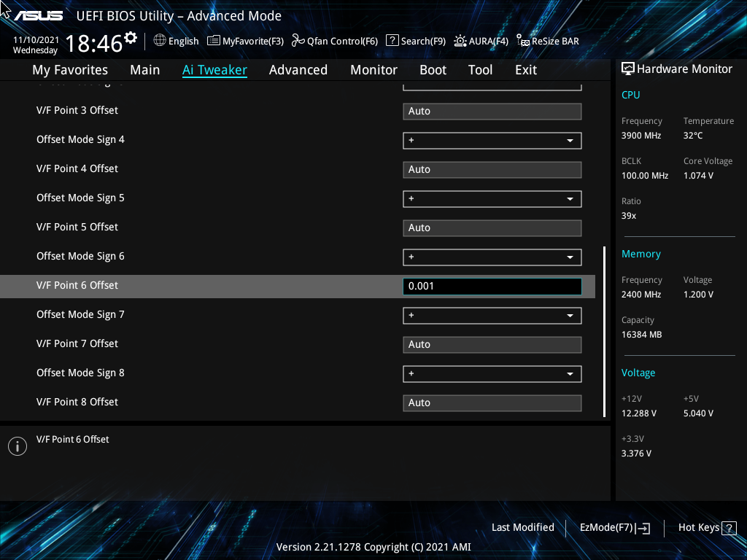
Task: Click V/F Point 7 Offset Auto field
Action: (x=492, y=345)
